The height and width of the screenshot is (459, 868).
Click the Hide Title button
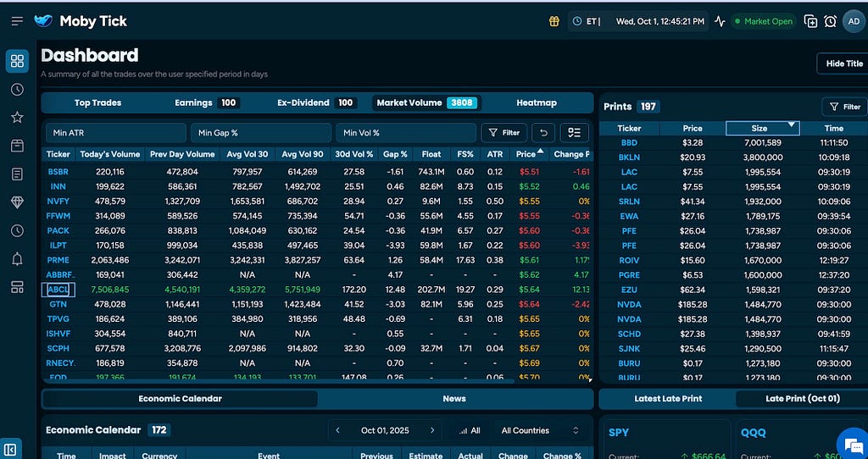pyautogui.click(x=843, y=64)
